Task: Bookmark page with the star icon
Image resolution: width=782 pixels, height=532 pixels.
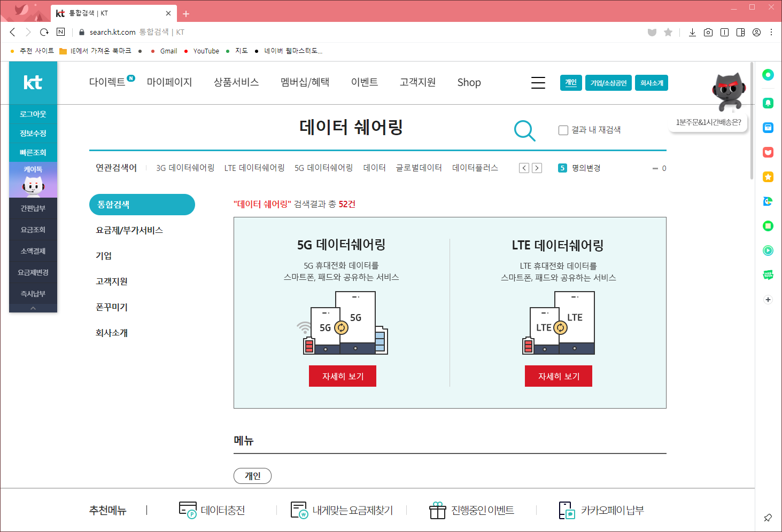Action: [668, 32]
